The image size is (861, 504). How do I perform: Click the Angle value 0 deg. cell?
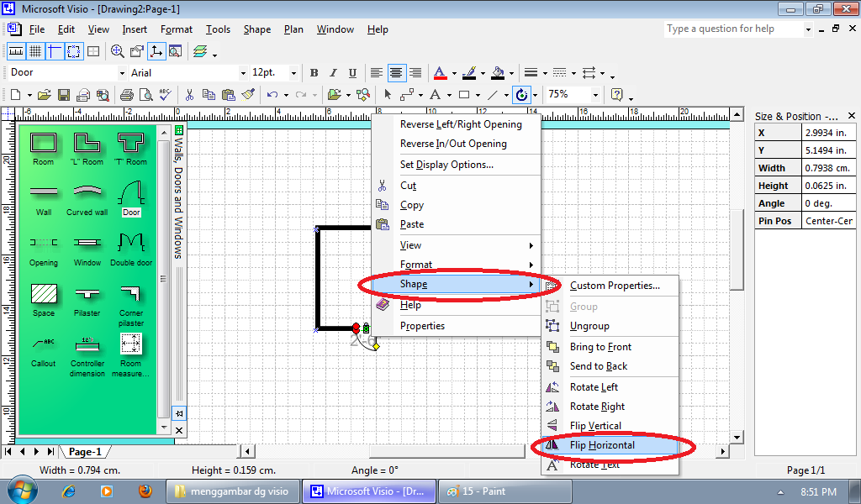(828, 203)
